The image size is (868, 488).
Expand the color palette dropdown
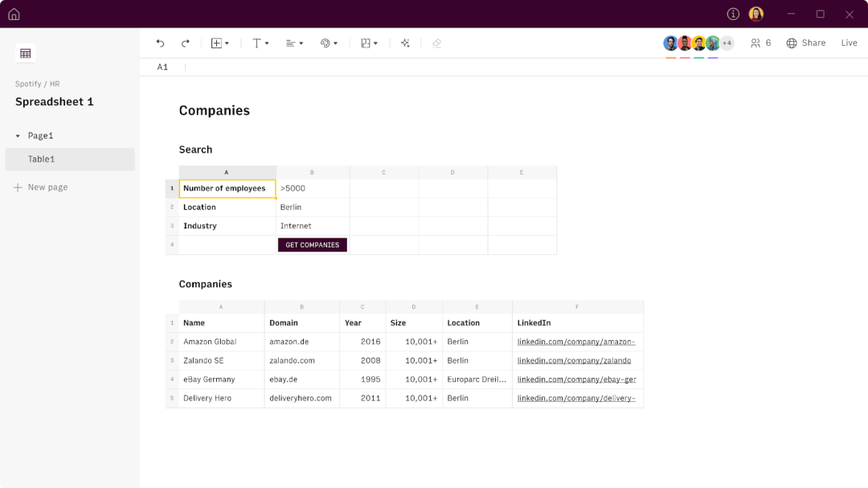[329, 43]
